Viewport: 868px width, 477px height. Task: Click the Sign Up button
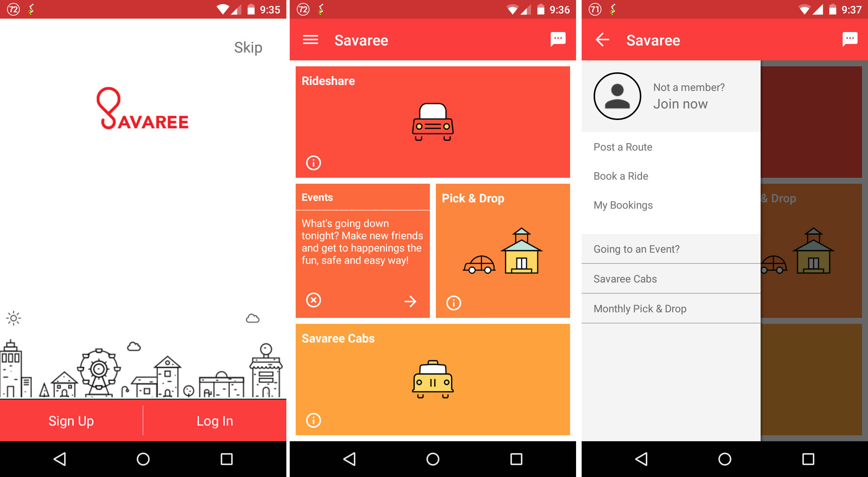point(72,421)
